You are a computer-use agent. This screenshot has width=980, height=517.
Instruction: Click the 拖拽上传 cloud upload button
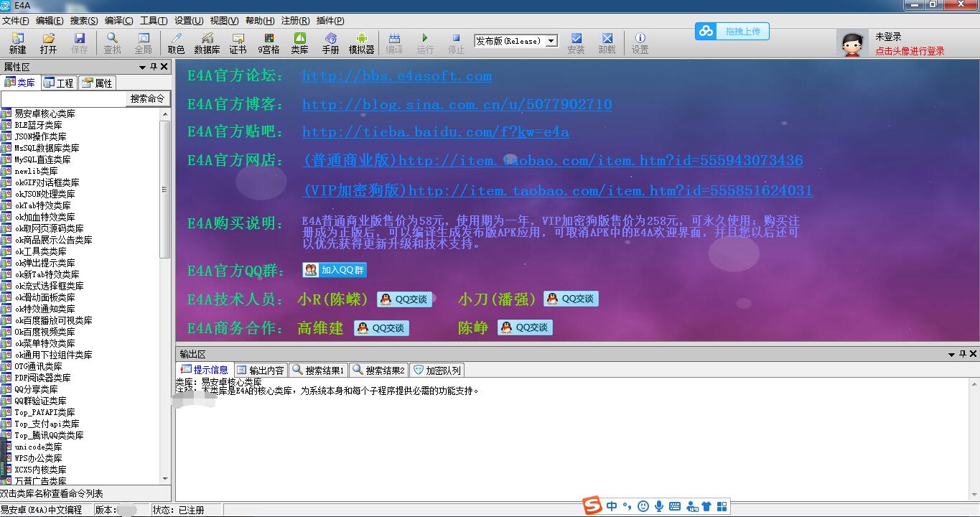(732, 31)
